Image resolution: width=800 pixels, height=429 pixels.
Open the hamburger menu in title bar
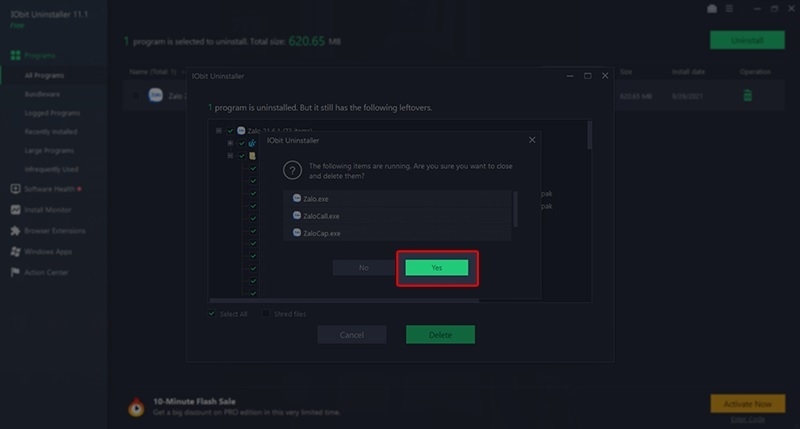(733, 8)
